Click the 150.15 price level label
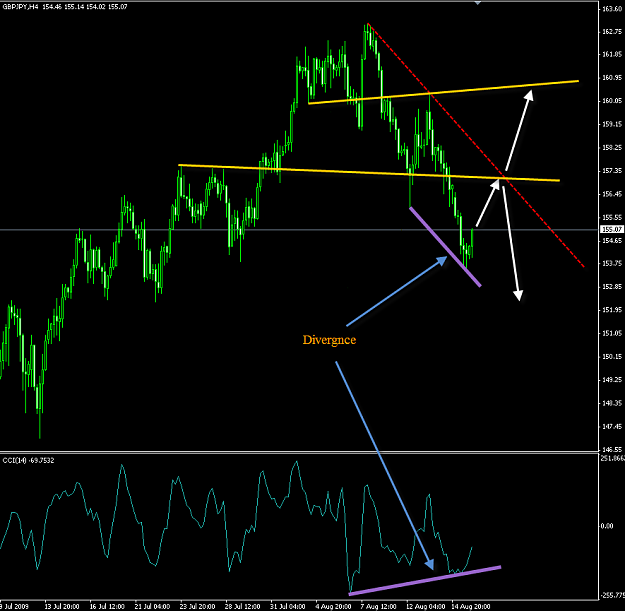This screenshot has height=611, width=625. tap(612, 357)
